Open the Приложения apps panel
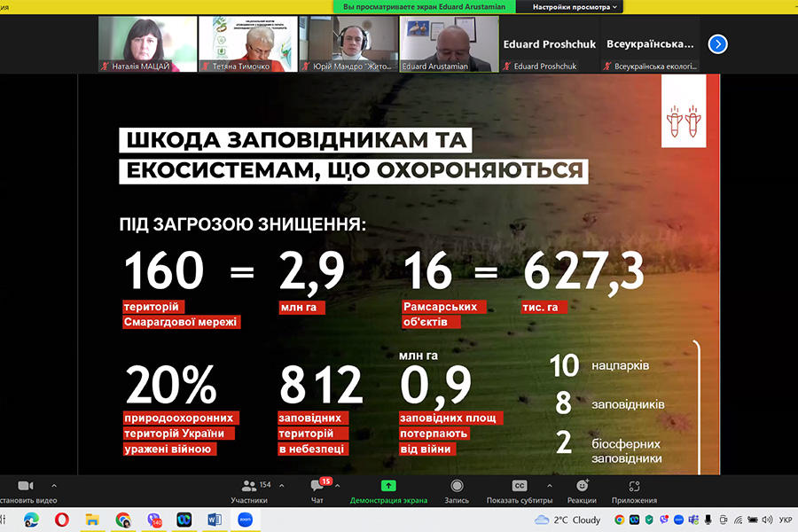 click(634, 492)
